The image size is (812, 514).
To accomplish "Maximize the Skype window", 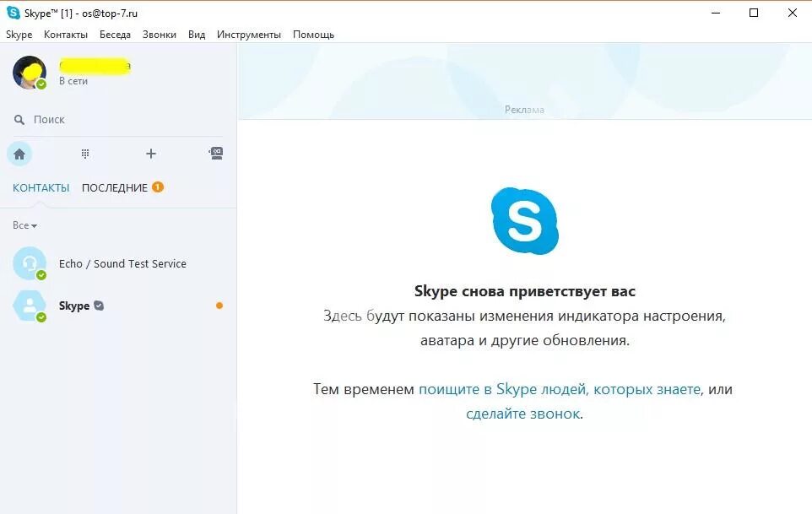I will coord(754,13).
